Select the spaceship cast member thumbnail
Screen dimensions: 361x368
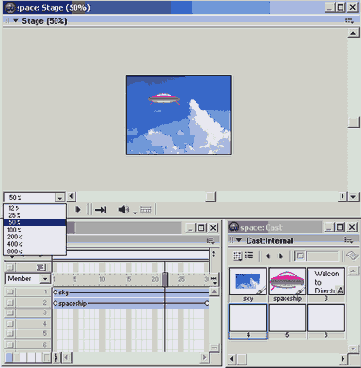click(287, 281)
